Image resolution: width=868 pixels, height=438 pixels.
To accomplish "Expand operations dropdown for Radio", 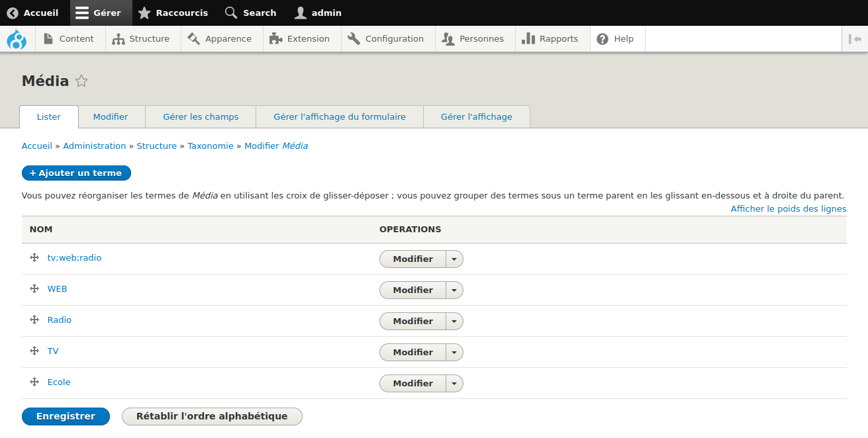I will [454, 322].
